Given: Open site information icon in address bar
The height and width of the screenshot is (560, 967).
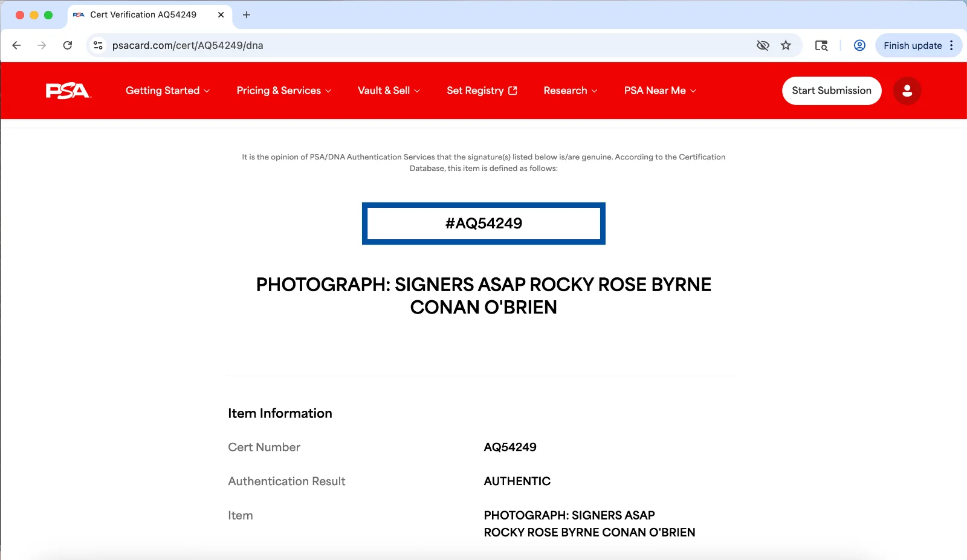Looking at the screenshot, I should click(99, 45).
